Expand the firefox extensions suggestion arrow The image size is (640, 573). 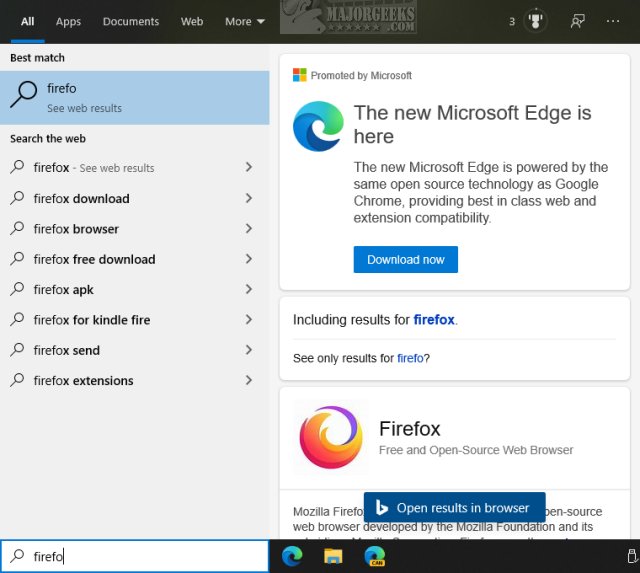(x=249, y=380)
